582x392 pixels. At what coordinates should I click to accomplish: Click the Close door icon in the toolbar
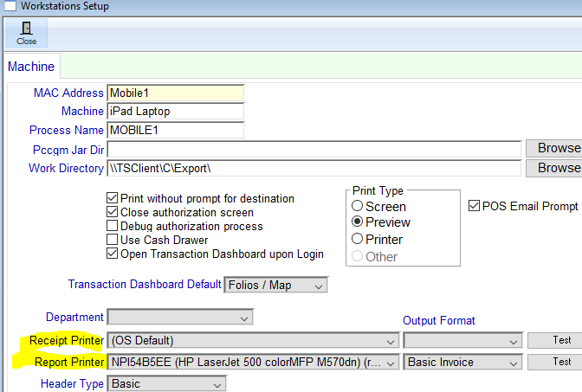coord(26,33)
